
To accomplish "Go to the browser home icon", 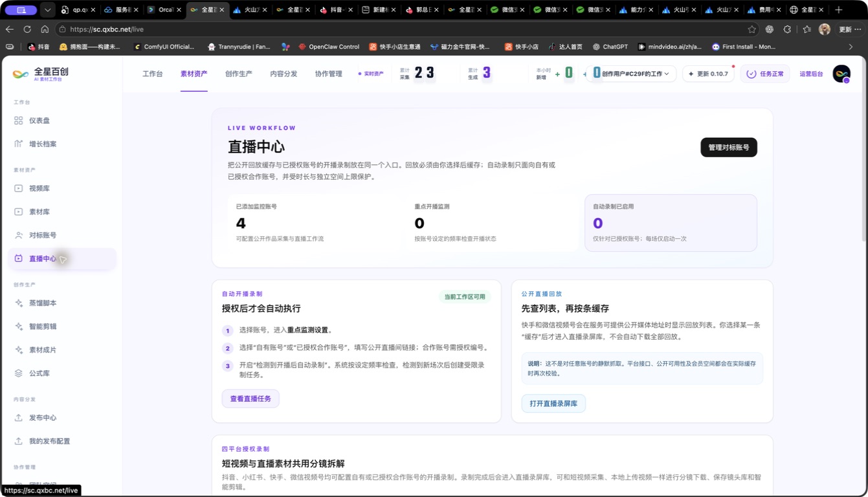I will (45, 29).
